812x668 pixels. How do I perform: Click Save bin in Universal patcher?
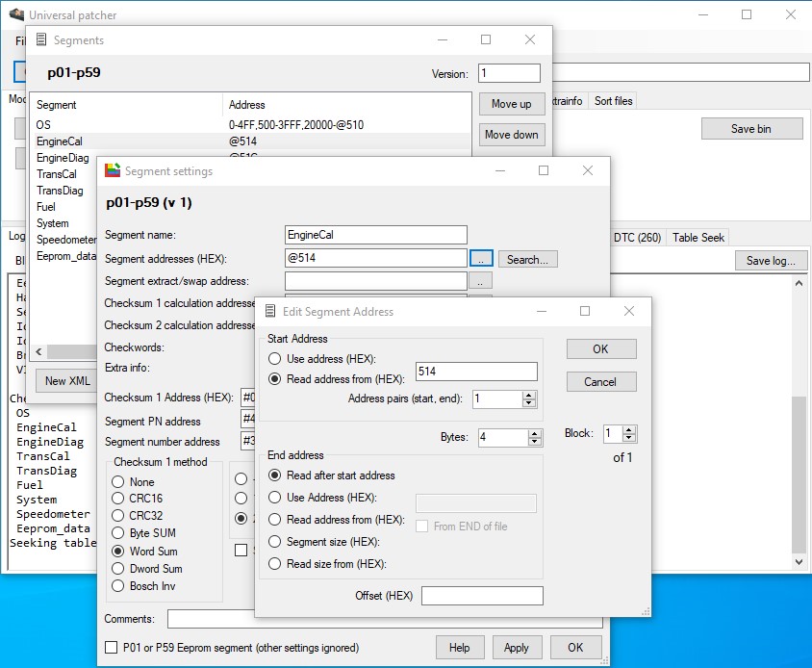tap(751, 129)
